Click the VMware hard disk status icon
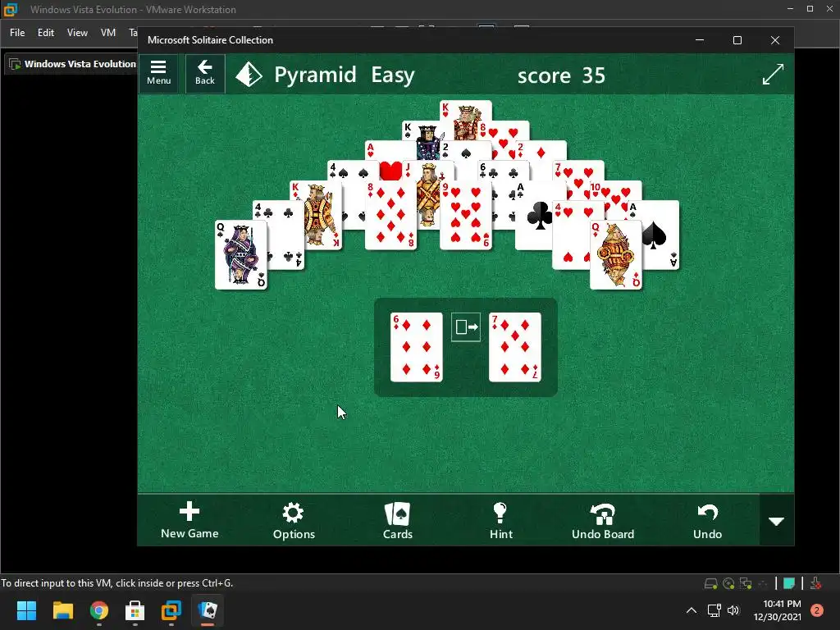The image size is (840, 630). tap(711, 583)
